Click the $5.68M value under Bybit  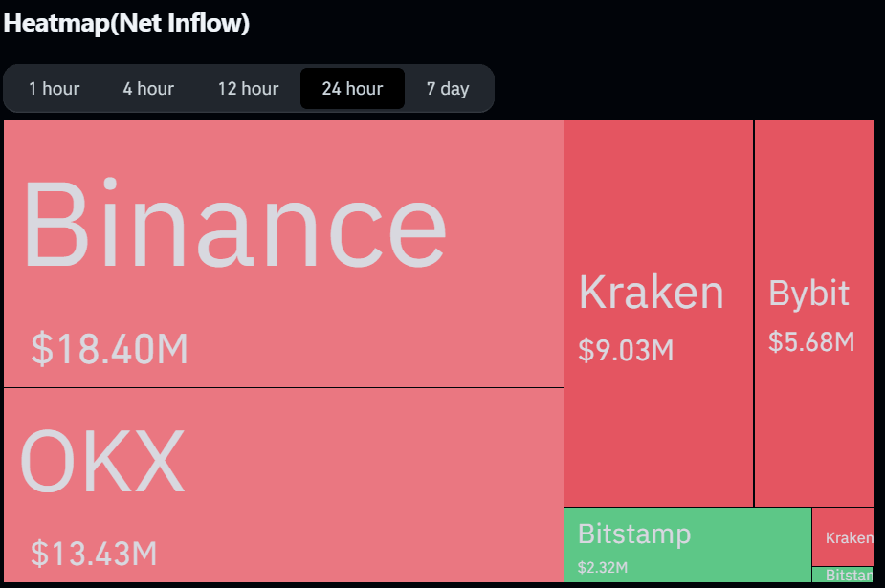click(812, 341)
